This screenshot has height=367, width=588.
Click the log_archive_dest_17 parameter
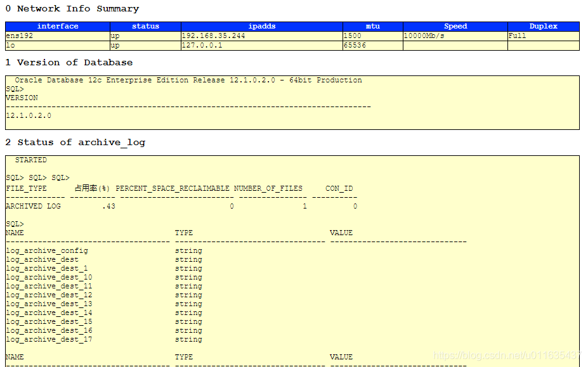click(x=49, y=340)
